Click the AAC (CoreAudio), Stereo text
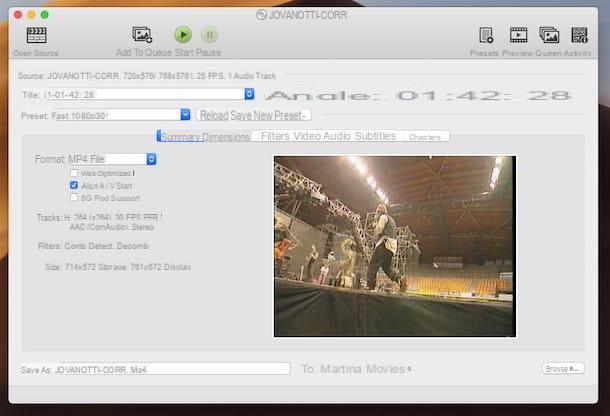Image resolution: width=610 pixels, height=416 pixels. (112, 227)
